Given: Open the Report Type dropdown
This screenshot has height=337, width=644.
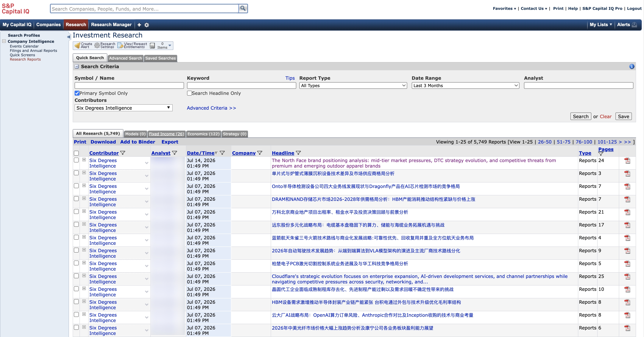Looking at the screenshot, I should pos(353,86).
